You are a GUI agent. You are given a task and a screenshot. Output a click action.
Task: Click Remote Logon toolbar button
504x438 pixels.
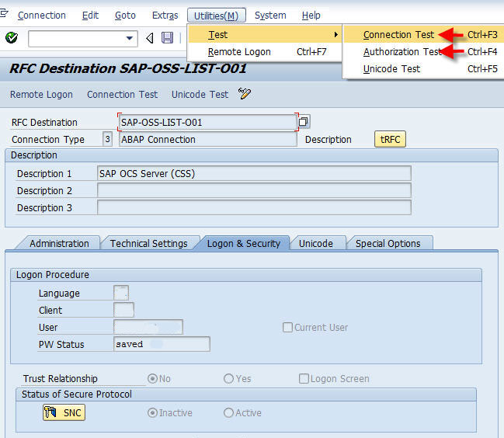[41, 94]
